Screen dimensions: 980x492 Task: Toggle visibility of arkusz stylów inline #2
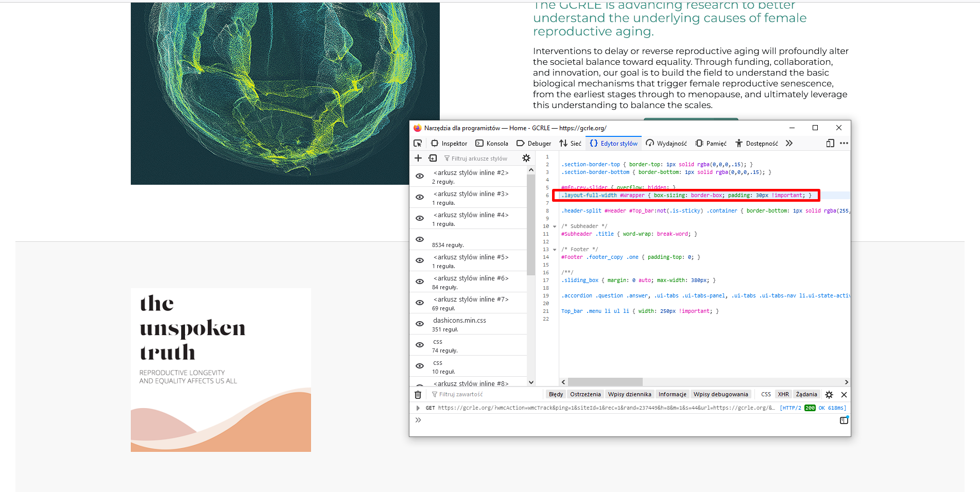420,176
